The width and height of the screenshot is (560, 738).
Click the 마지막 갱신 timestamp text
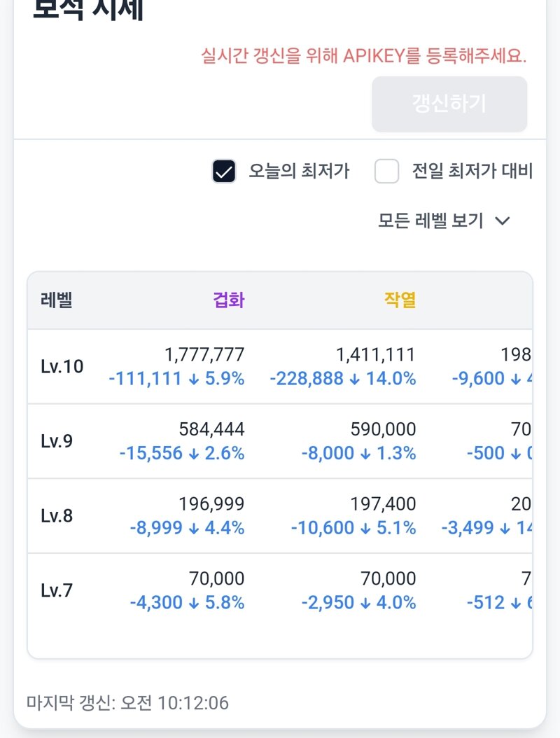[x=127, y=703]
